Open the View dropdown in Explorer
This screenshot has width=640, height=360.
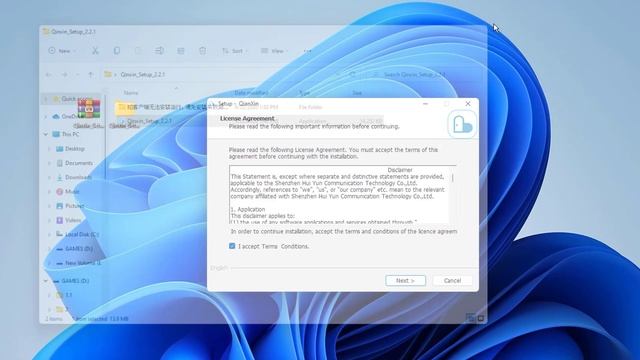point(274,51)
